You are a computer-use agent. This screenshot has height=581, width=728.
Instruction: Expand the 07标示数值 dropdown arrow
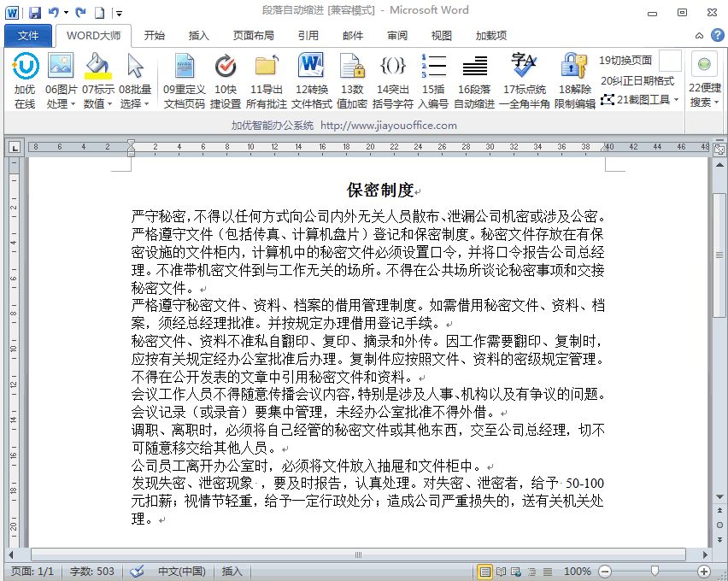coord(109,103)
